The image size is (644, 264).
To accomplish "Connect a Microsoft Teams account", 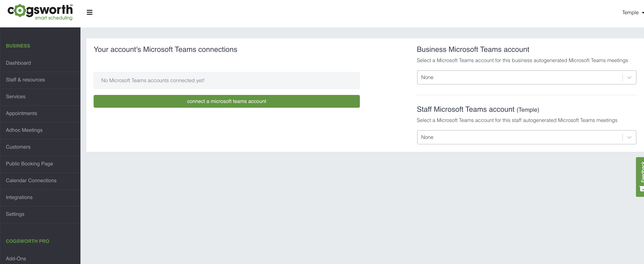I will point(227,101).
